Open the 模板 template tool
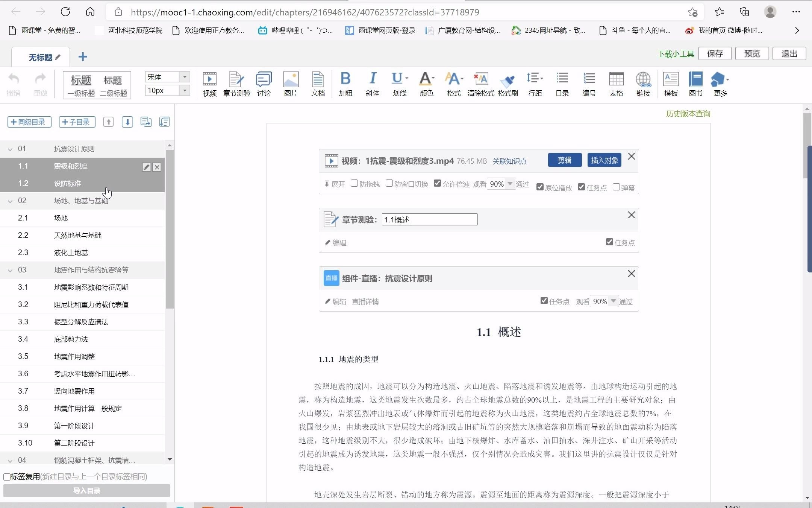 671,84
